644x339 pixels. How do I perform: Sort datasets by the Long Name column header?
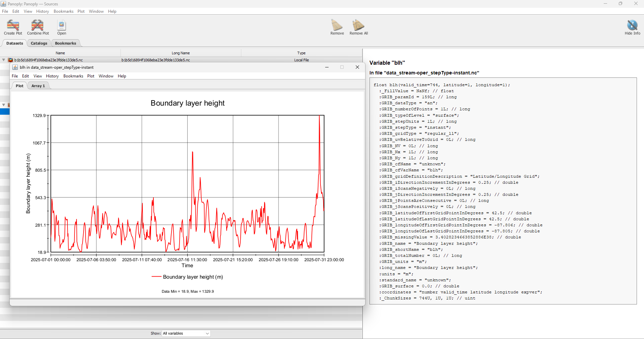[181, 53]
